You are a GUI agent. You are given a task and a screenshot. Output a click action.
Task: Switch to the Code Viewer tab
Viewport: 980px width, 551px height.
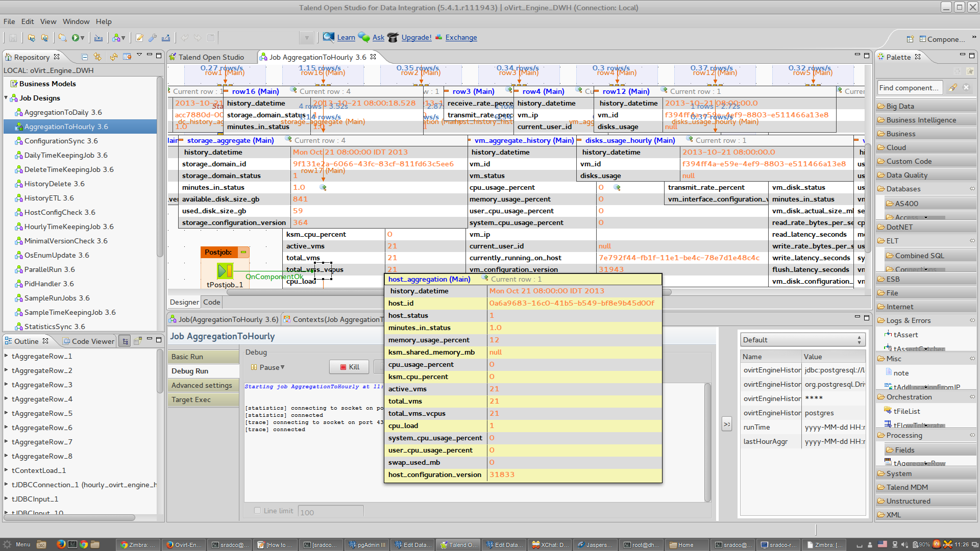click(88, 341)
